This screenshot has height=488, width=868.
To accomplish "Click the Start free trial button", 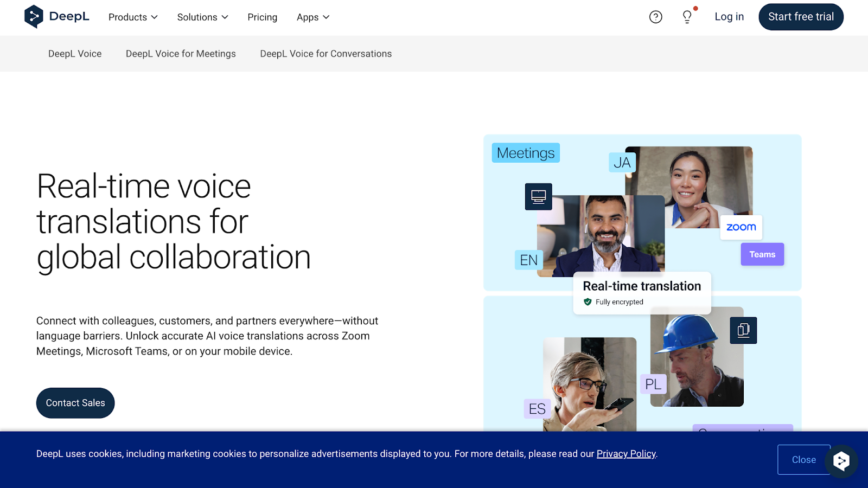I will [x=801, y=17].
